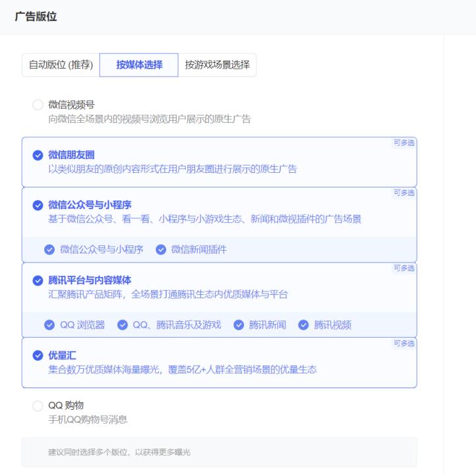Viewport: 476px width, 475px height.
Task: Click 可多选 badge on 微信公众号与小程序 card
Action: [x=403, y=193]
